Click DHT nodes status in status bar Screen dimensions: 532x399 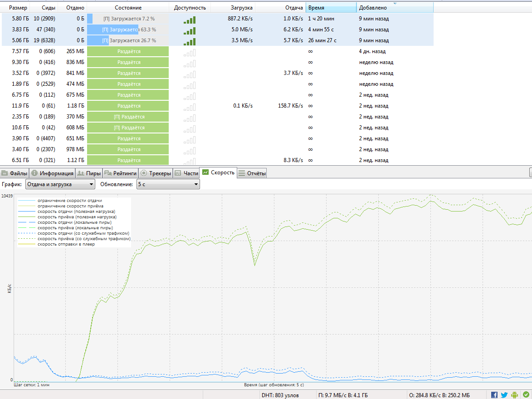tap(280, 395)
